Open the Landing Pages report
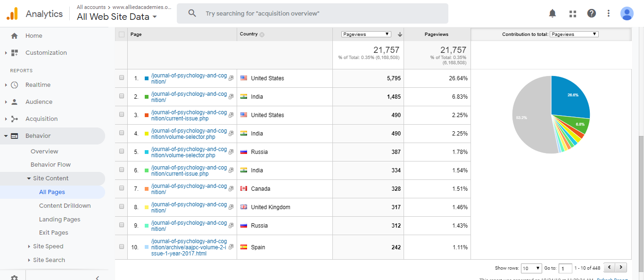Viewport: 644px width, 280px height. 59,219
